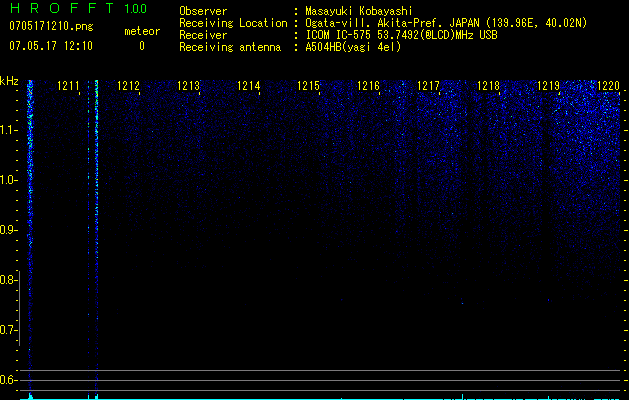Click the 1218 time marker
The image size is (629, 400).
[x=488, y=85]
